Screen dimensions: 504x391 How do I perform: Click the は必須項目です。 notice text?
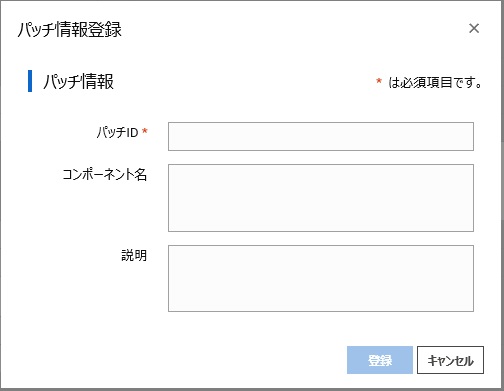point(435,82)
